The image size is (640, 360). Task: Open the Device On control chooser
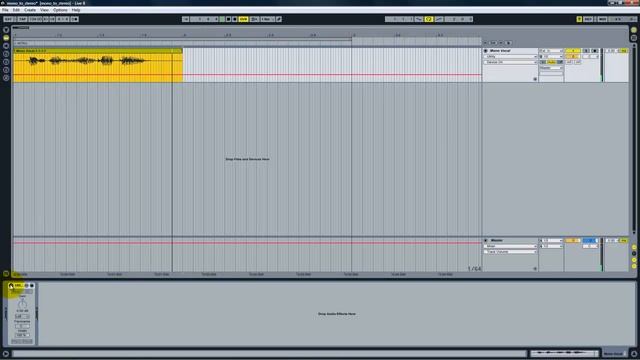(510, 62)
